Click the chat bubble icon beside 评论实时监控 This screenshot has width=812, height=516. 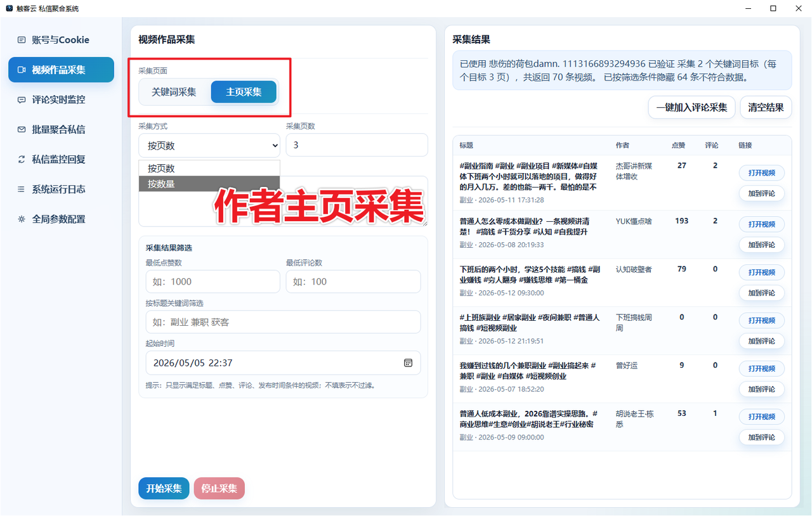[22, 100]
